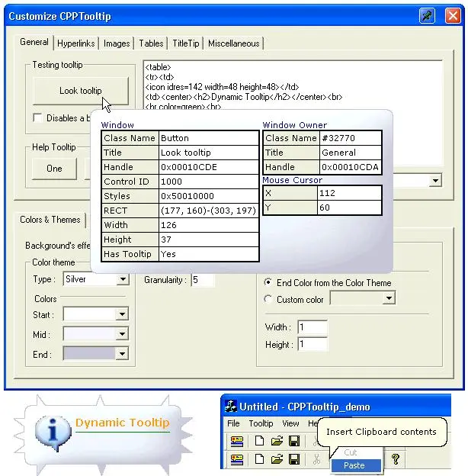Click the 'Look tooltip' button

coord(80,91)
